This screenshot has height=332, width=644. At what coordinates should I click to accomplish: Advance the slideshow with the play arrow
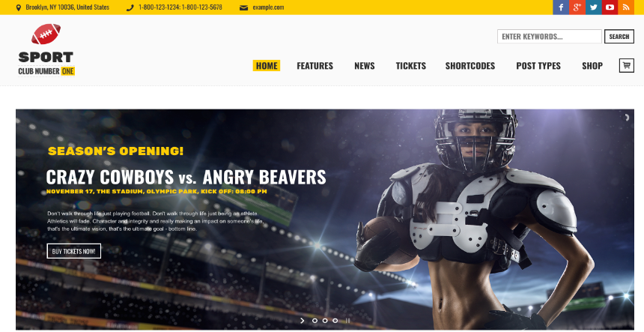click(x=303, y=321)
